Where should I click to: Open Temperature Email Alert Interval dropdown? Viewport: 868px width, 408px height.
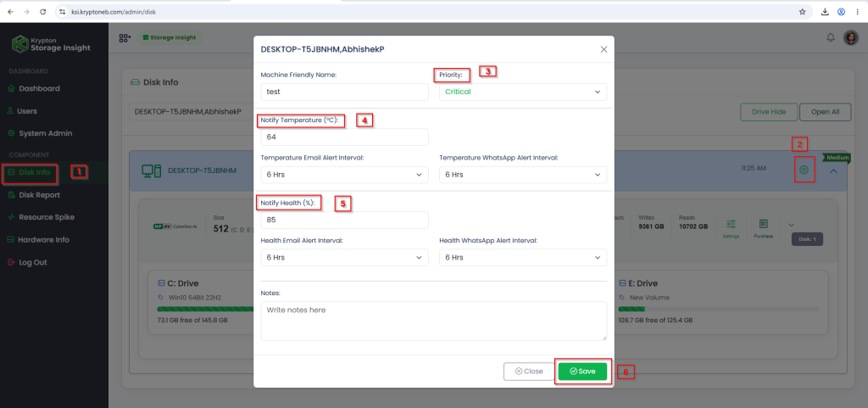tap(344, 175)
